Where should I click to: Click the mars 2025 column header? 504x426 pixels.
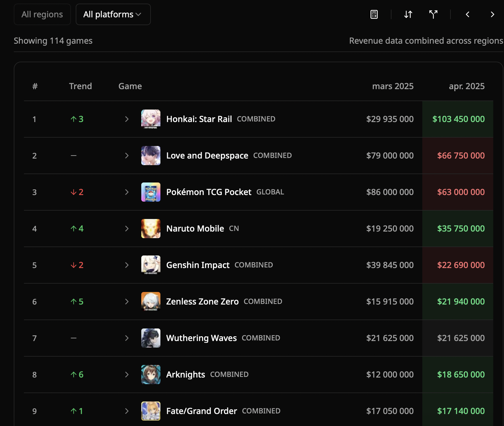393,86
